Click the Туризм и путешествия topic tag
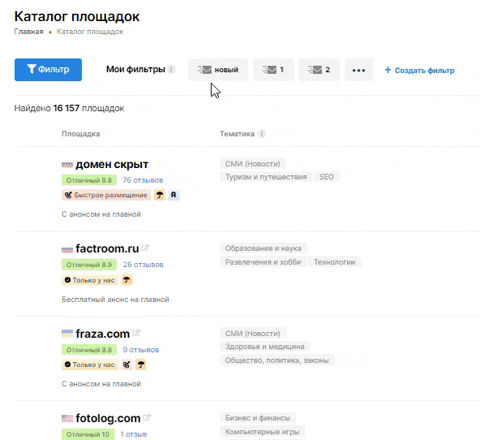The height and width of the screenshot is (440, 480). pos(266,177)
